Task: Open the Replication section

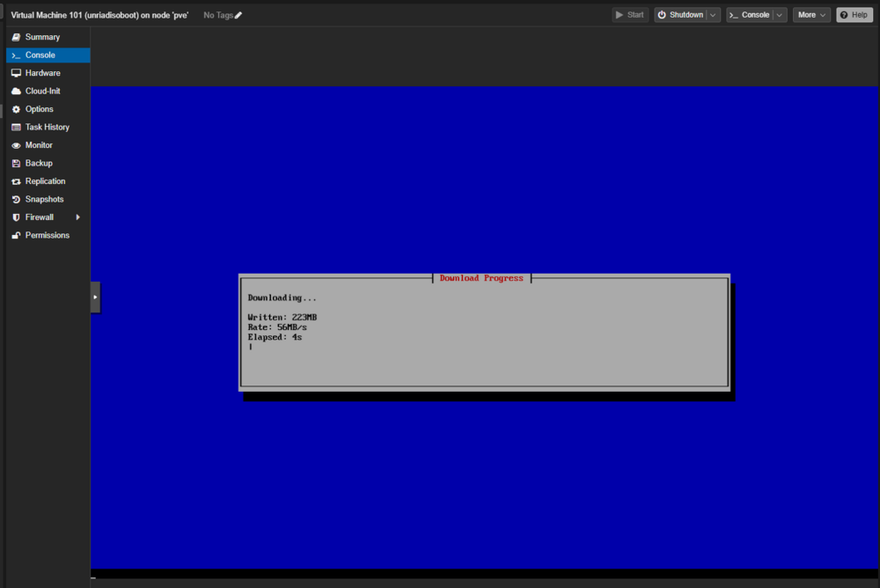Action: point(48,180)
